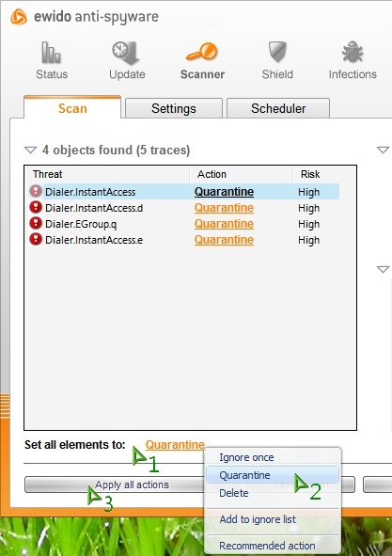392x556 pixels.
Task: Switch to the Settings tab
Action: pos(174,108)
